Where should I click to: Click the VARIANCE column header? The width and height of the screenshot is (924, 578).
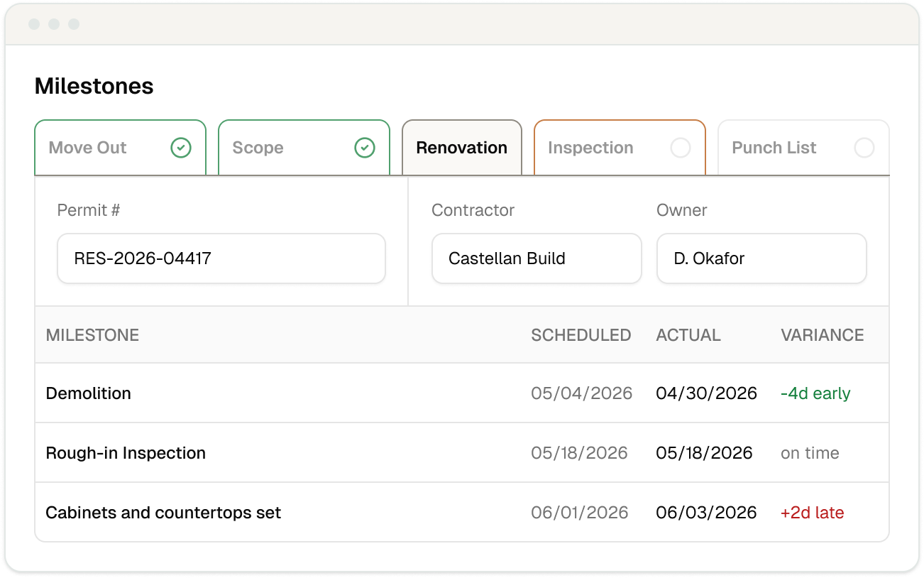(823, 335)
